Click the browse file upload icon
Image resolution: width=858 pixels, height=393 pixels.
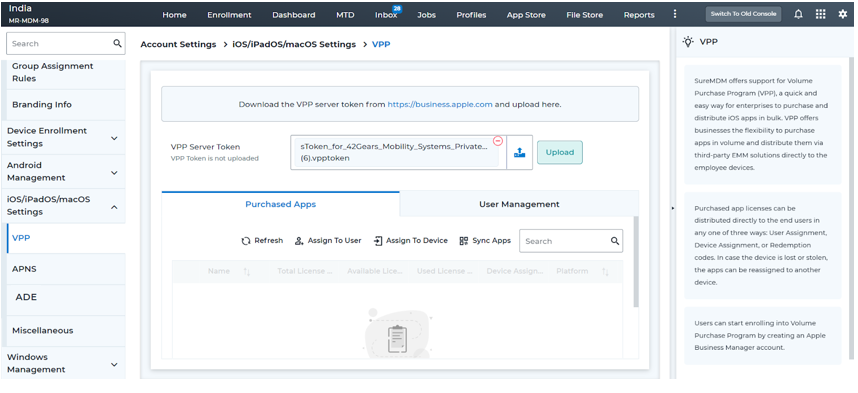[519, 153]
